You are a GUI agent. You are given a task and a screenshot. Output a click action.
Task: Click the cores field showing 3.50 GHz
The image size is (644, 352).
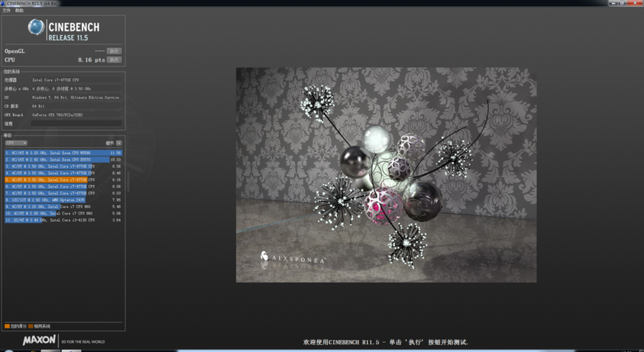76,88
